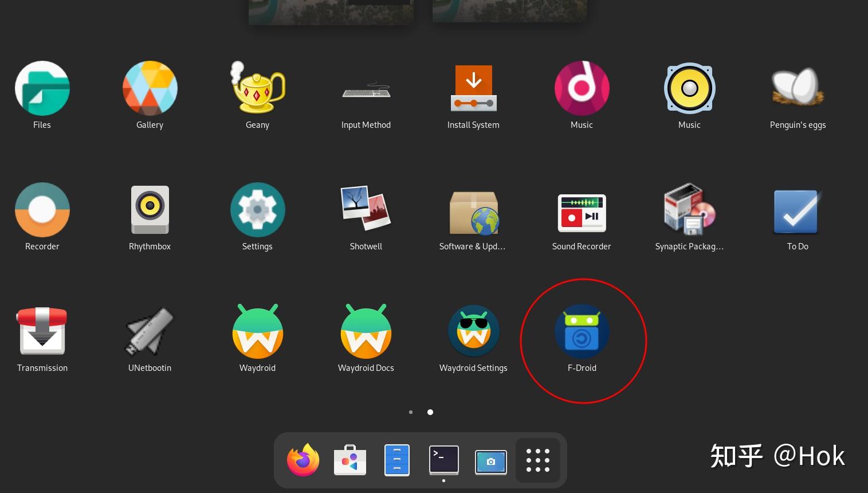Launch the Install System tool
868x493 pixels.
click(x=473, y=88)
